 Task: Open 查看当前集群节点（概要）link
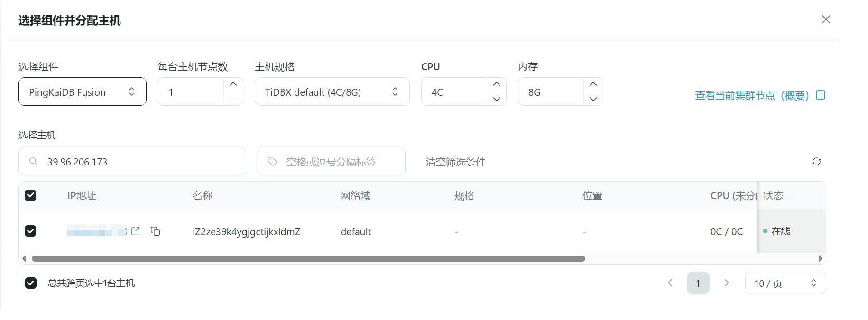(752, 96)
